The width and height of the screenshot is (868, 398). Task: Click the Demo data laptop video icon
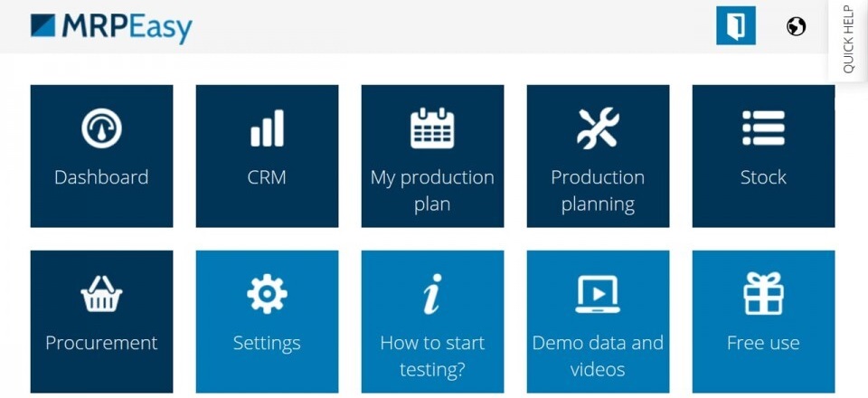(x=598, y=294)
